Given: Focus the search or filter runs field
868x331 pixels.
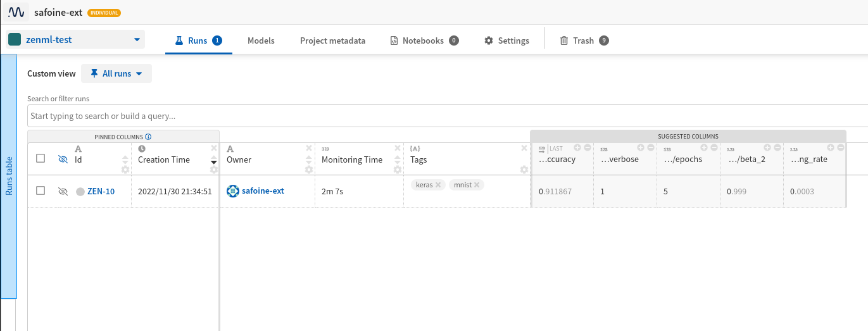Looking at the screenshot, I should tap(443, 116).
